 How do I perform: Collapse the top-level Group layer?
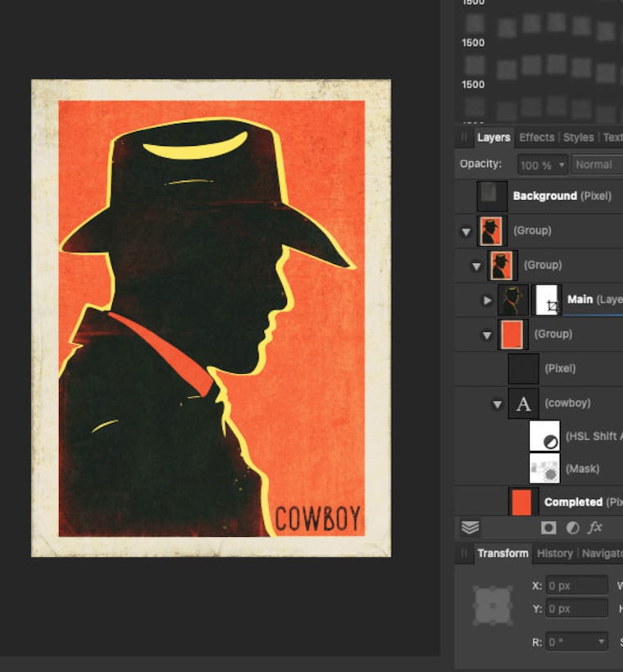pos(466,232)
